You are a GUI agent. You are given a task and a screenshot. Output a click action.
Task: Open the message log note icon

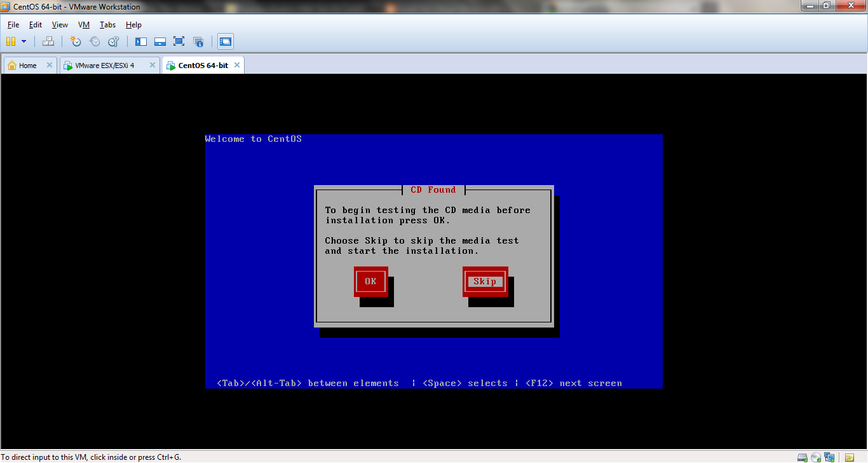coord(850,457)
